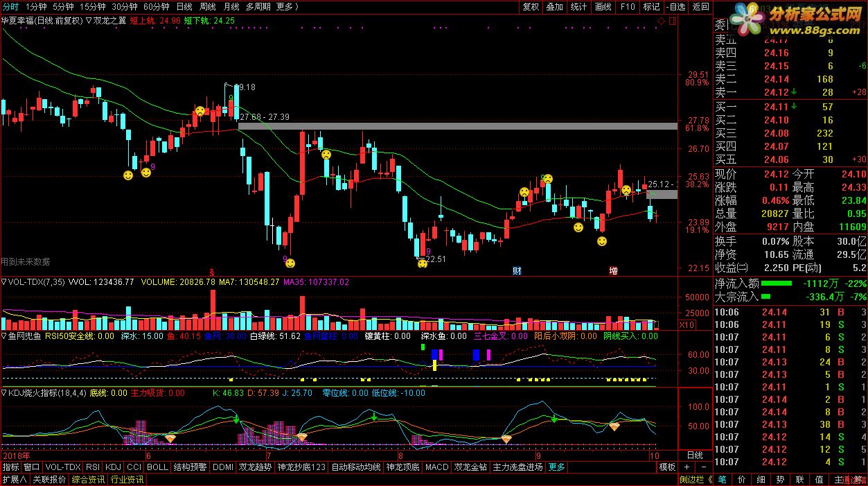This screenshot has width=868, height=486.
Task: Apply the 神龙抄底123 indicator
Action: (x=301, y=467)
